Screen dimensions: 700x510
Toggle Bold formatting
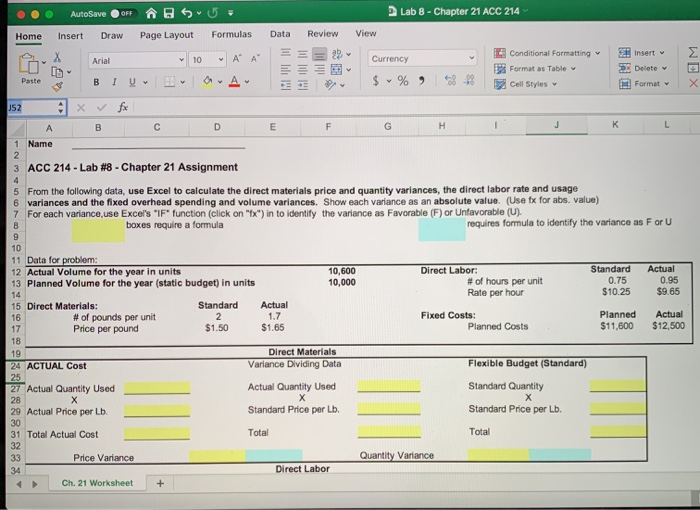[x=96, y=82]
